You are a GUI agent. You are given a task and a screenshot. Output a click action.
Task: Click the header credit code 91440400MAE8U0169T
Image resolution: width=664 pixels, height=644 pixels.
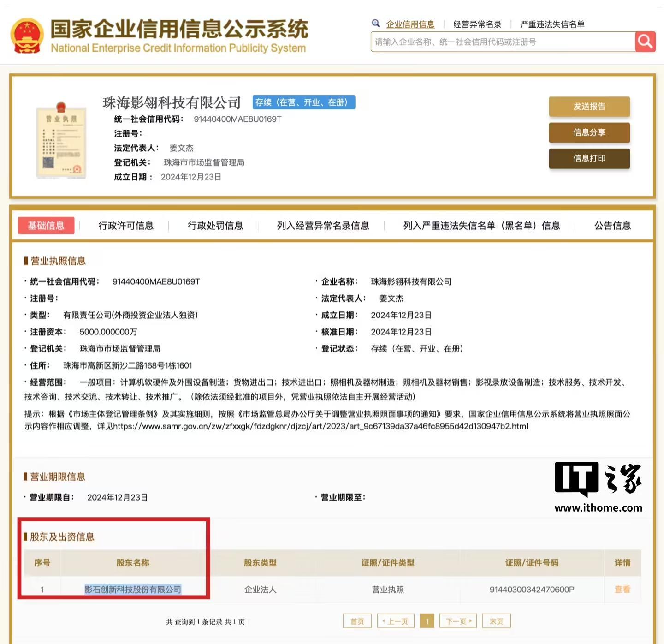(x=237, y=119)
